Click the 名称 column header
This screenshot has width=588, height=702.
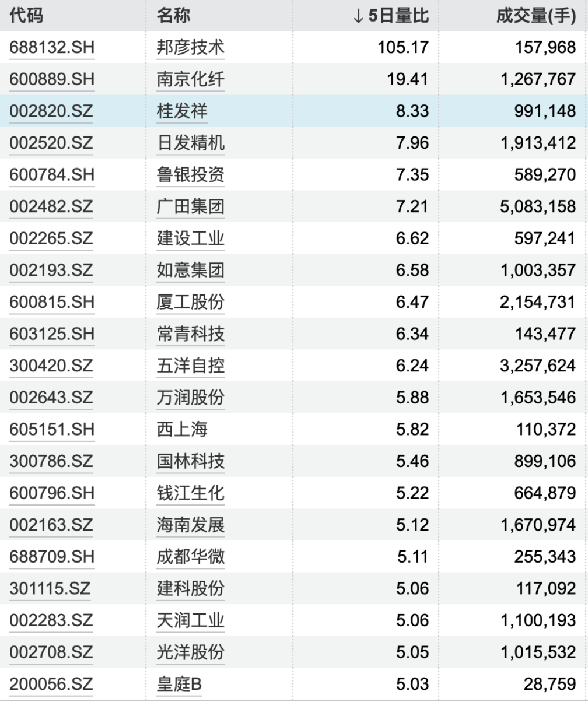tap(173, 16)
